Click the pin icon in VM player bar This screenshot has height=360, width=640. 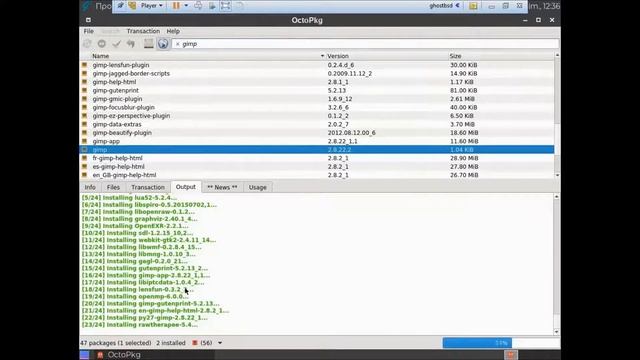[120, 6]
